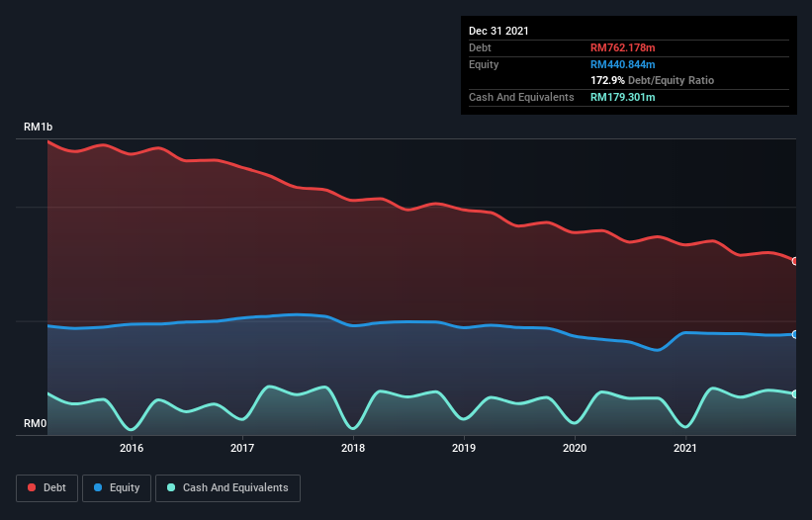Click the 2017 x-axis label
Screen dimensions: 812x520
click(242, 448)
